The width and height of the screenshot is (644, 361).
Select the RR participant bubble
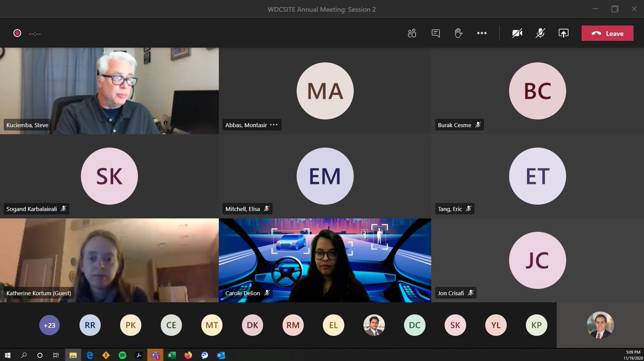(90, 325)
